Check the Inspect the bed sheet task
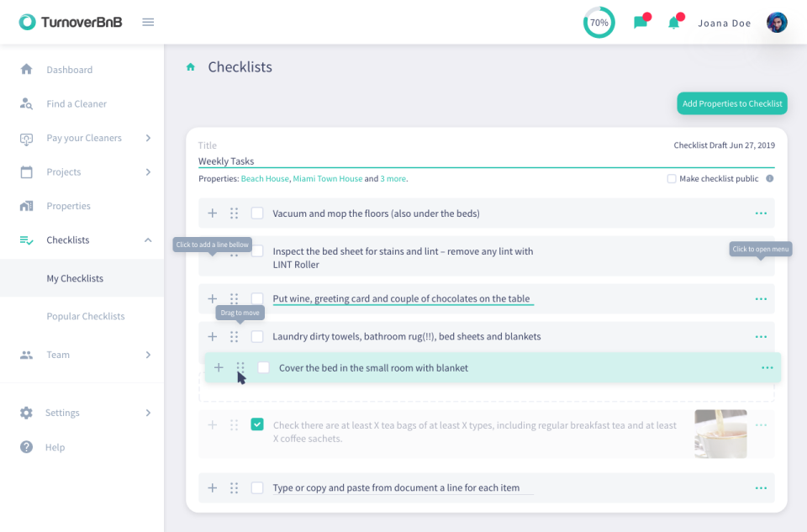Viewport: 807px width, 532px height. click(257, 251)
